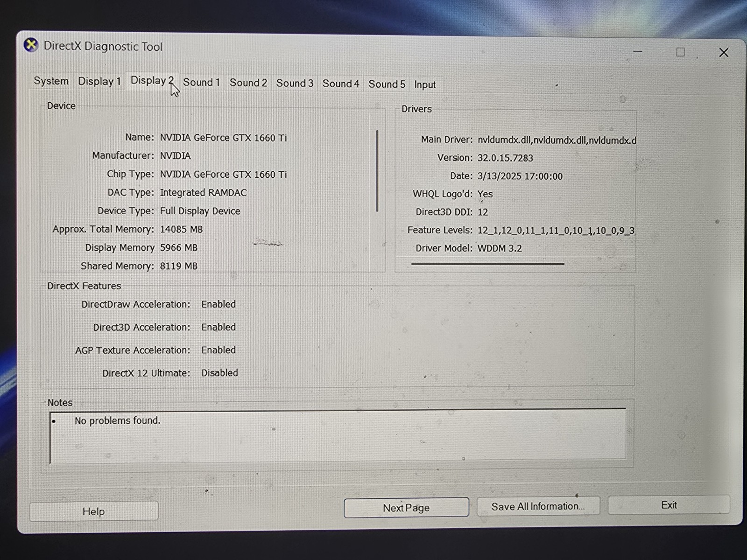747x560 pixels.
Task: Open the Sound 4 tab
Action: (x=341, y=84)
